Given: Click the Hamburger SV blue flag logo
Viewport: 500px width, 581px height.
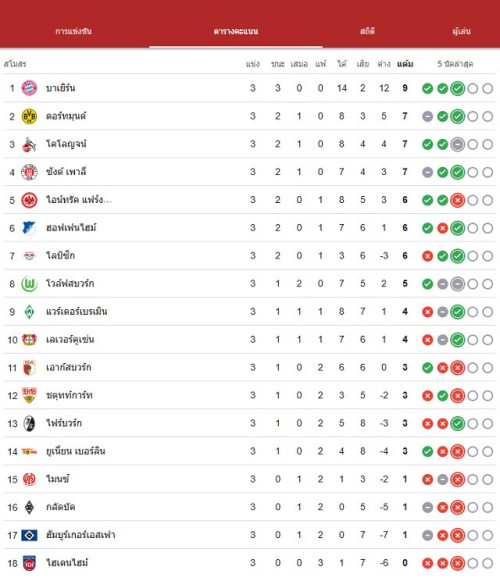Looking at the screenshot, I should [x=29, y=535].
